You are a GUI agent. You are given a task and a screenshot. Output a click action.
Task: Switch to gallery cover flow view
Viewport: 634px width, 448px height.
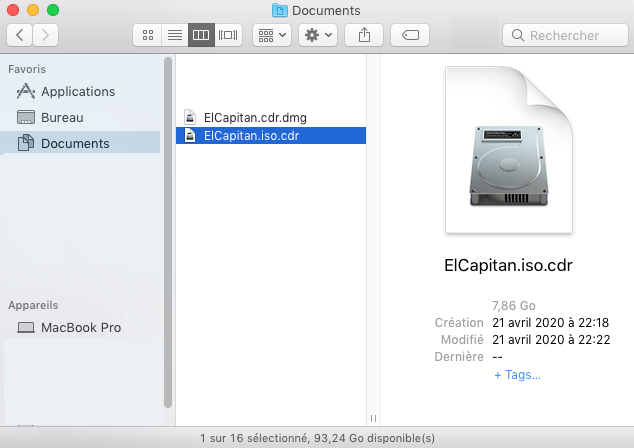tap(228, 35)
